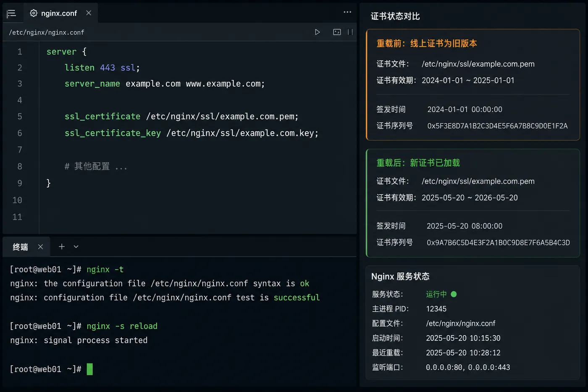Click the 'nginx -s reload' command in terminal
The height and width of the screenshot is (392, 588).
point(122,326)
